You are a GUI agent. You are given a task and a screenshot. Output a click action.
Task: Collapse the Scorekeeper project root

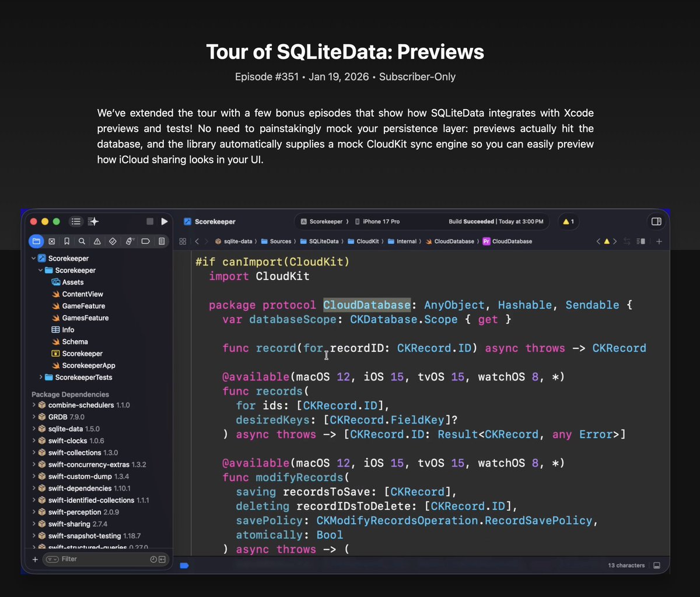(33, 258)
